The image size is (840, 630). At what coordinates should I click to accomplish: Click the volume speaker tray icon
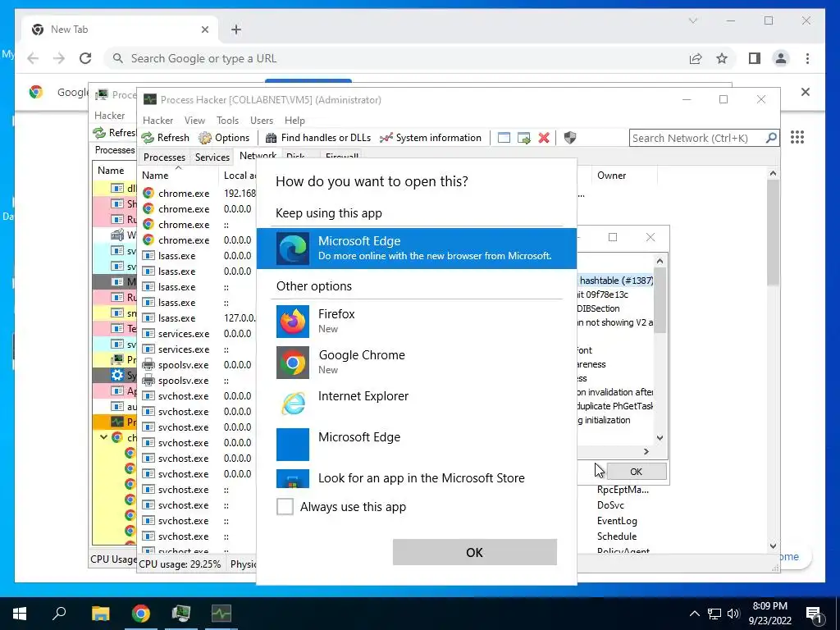point(733,614)
